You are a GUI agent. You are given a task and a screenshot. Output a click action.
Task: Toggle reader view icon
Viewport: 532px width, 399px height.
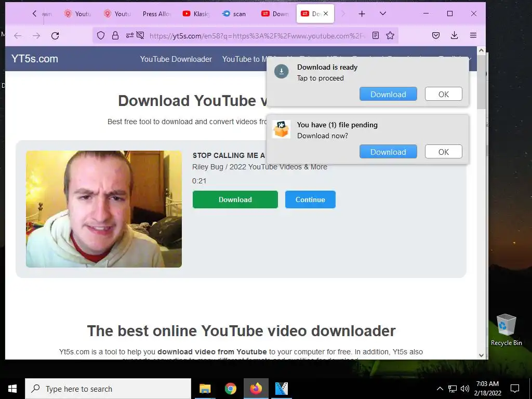coord(376,35)
